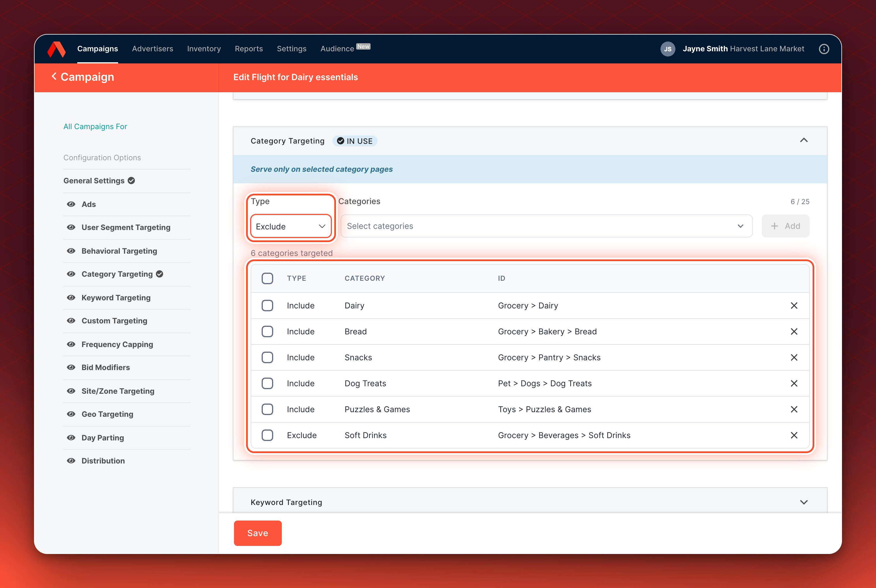
Task: Tick the checkbox for Dog Treats row
Action: 267,383
